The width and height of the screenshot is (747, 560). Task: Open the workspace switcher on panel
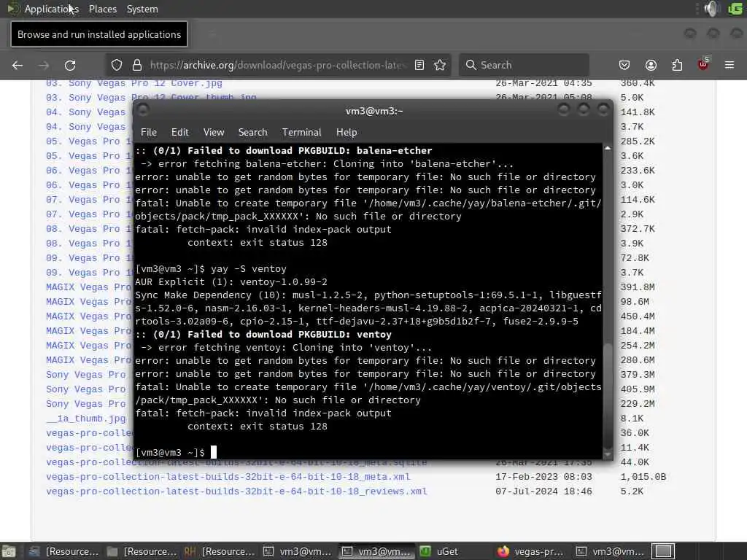tap(663, 551)
